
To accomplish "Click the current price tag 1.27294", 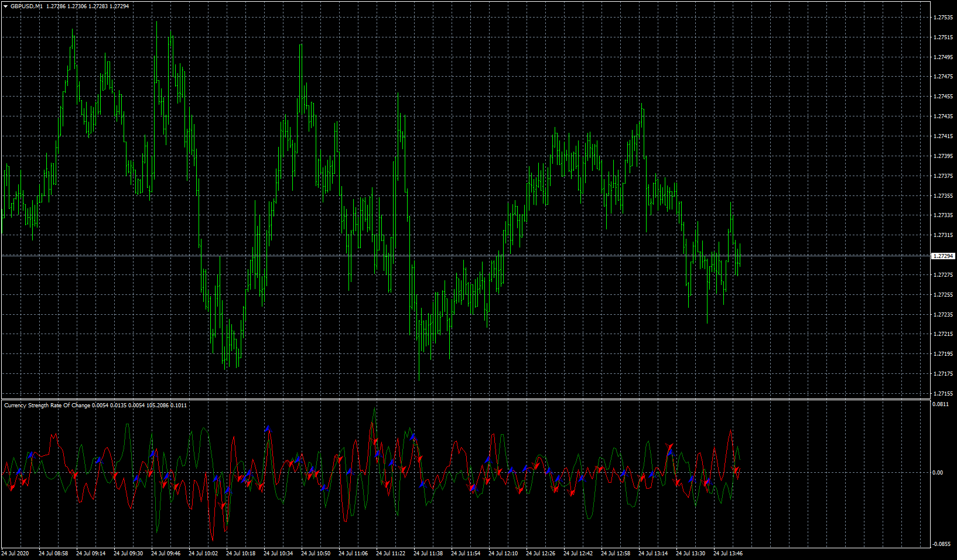I will 943,256.
